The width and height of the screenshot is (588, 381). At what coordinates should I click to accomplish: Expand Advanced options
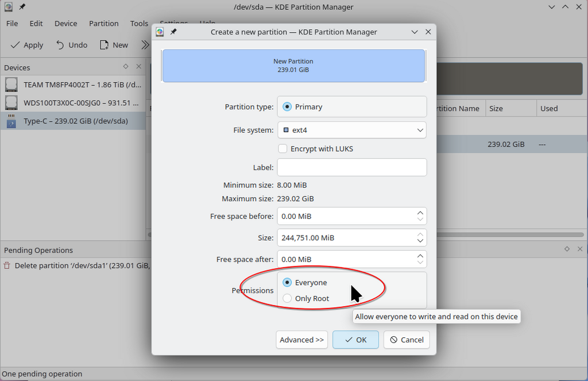301,340
